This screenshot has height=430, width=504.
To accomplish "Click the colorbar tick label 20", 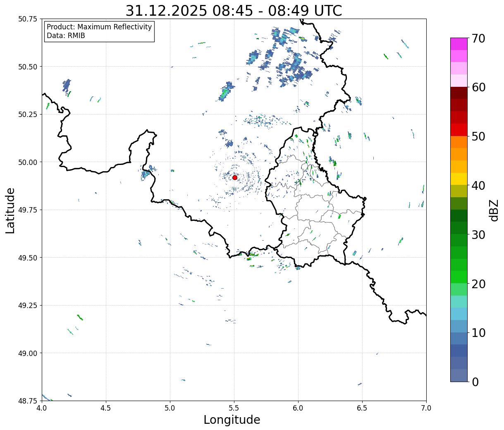I will (478, 284).
